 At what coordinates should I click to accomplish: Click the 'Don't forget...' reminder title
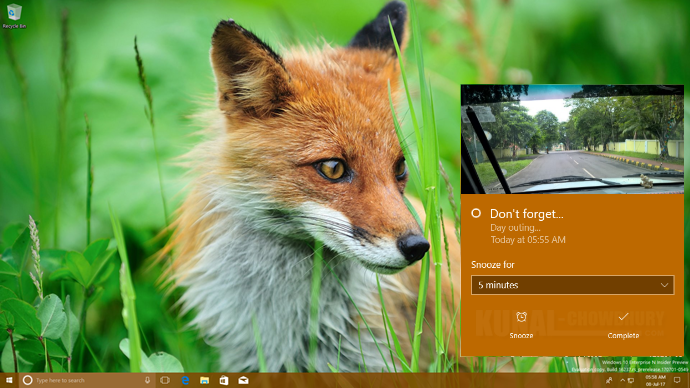point(527,214)
